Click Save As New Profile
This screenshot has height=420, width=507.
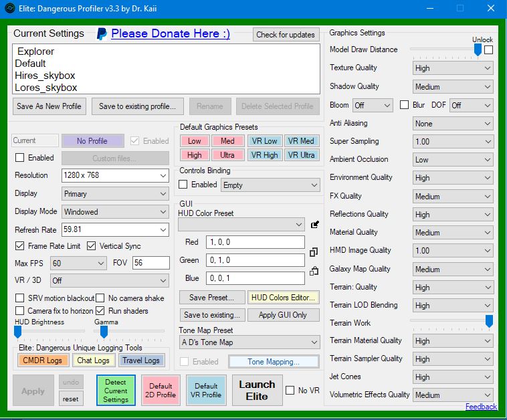tap(49, 106)
